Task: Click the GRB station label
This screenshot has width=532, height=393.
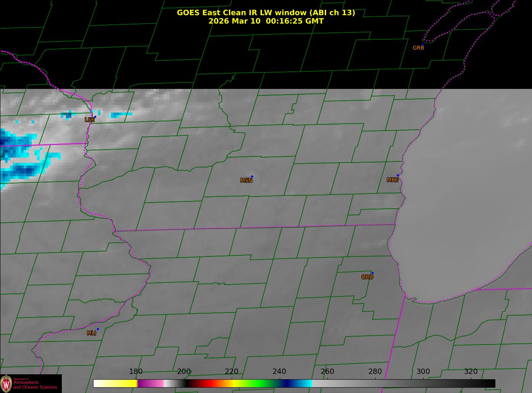Action: click(418, 48)
